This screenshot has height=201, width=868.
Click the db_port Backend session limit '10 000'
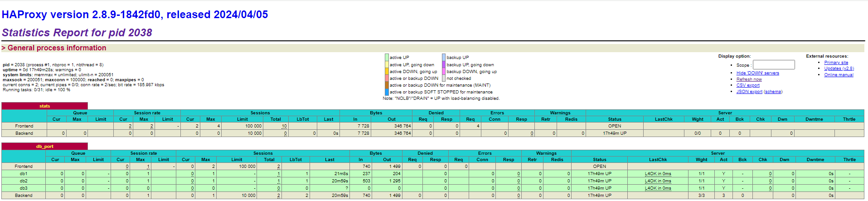tap(248, 196)
